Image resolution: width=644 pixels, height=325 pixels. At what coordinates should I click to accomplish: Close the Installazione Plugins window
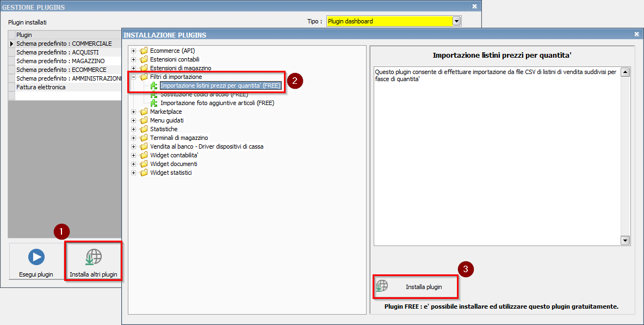(636, 34)
